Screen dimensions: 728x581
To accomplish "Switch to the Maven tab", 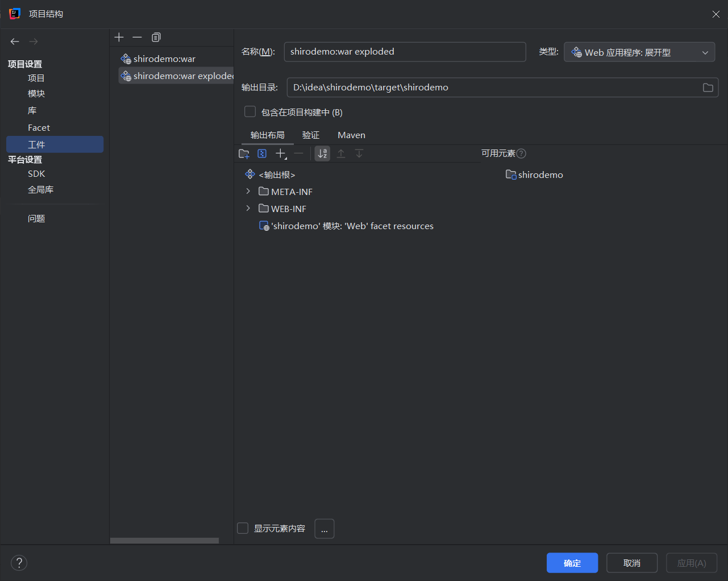I will click(351, 135).
